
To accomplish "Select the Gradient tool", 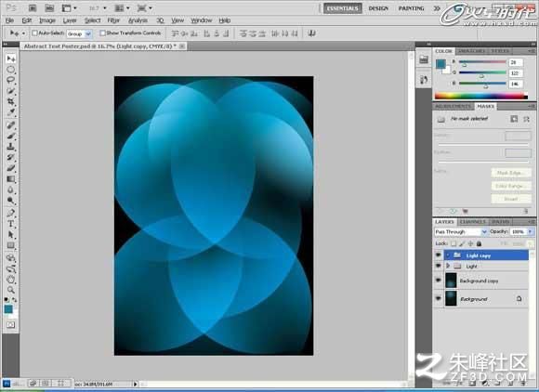I will point(10,179).
